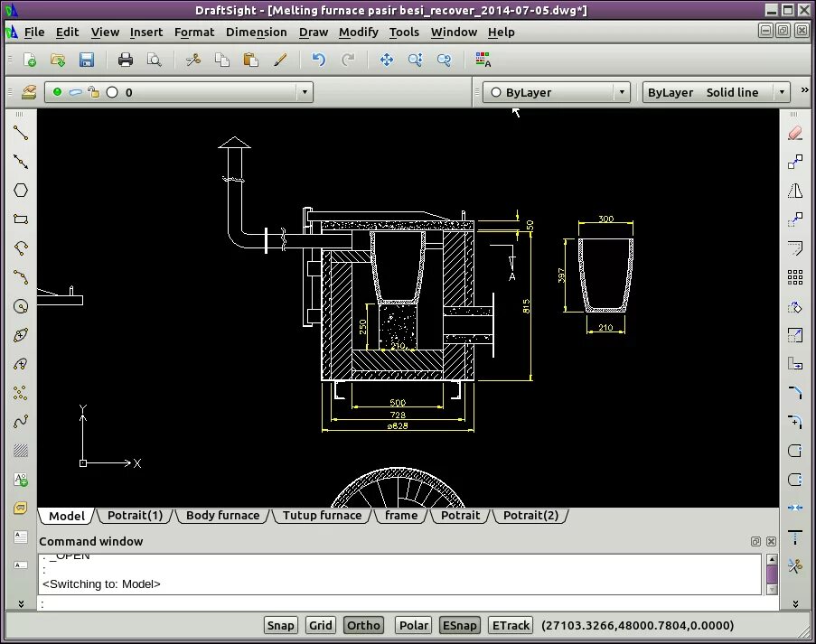
Task: Open the File menu
Action: (x=34, y=33)
